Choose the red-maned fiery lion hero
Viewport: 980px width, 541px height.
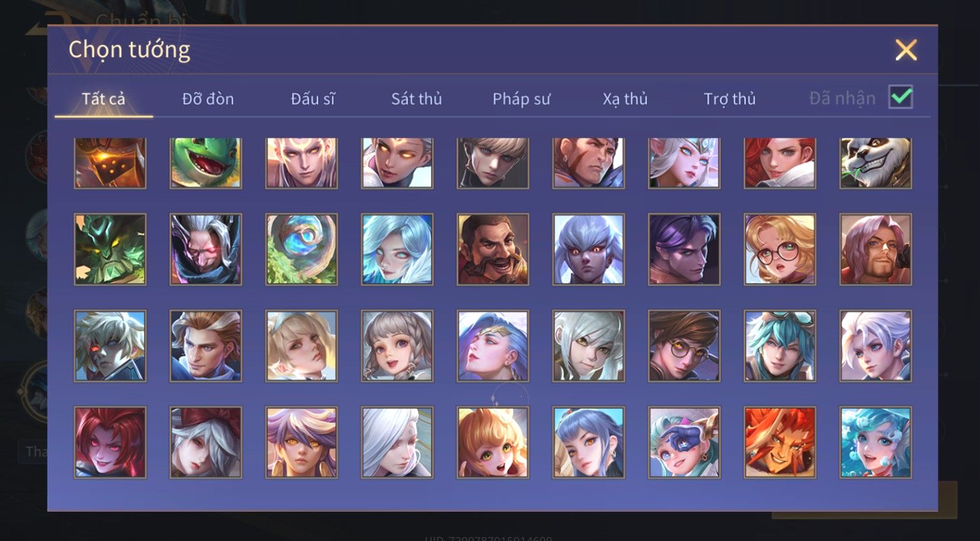pos(780,443)
